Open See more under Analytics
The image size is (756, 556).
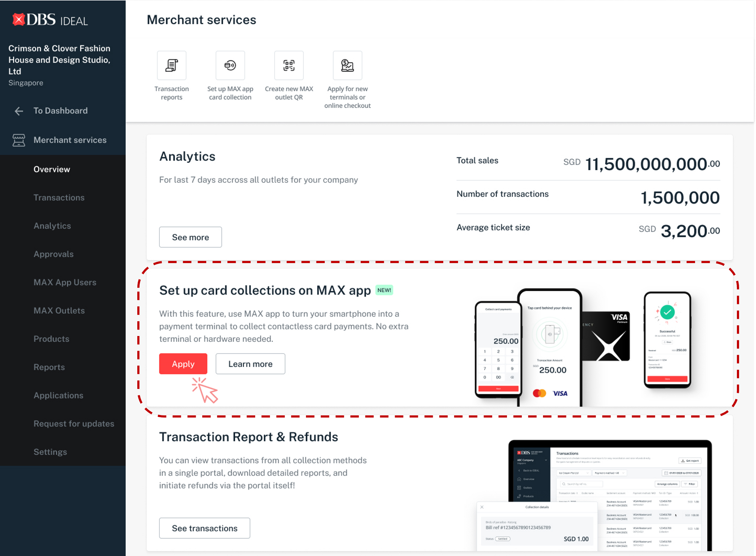pos(190,237)
